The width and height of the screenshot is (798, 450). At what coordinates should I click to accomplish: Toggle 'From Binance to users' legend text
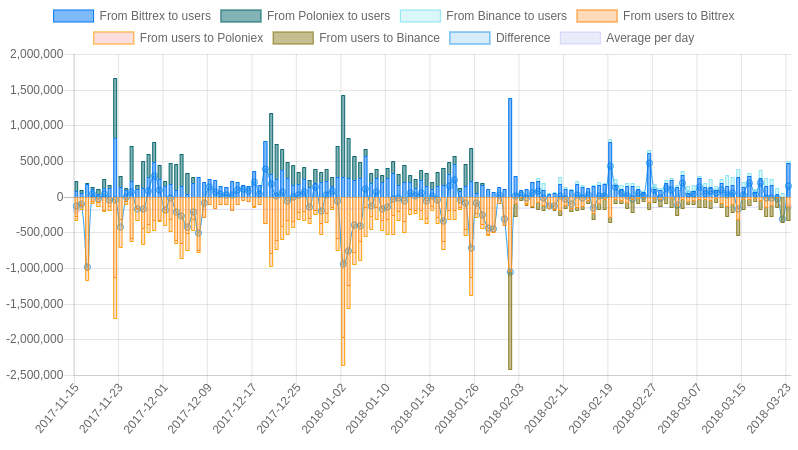coord(506,16)
